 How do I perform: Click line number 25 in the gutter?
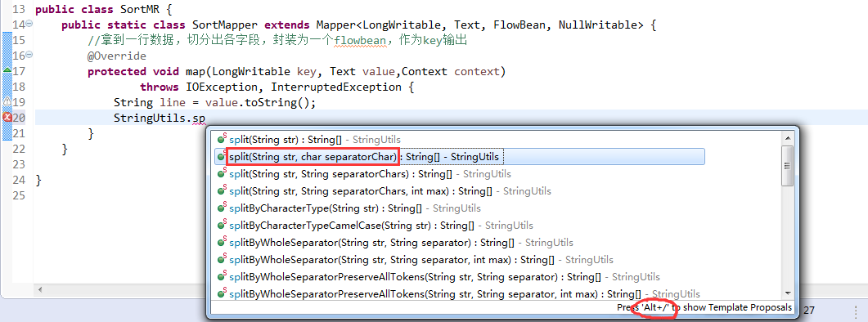click(x=19, y=195)
